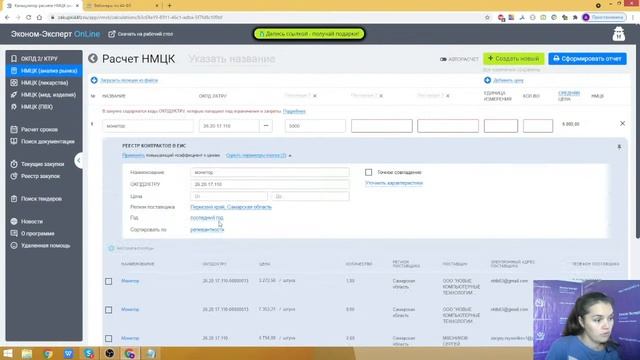The width and height of the screenshot is (640, 360).
Task: Go to Текущие закупки in the sidebar
Action: pos(44,164)
